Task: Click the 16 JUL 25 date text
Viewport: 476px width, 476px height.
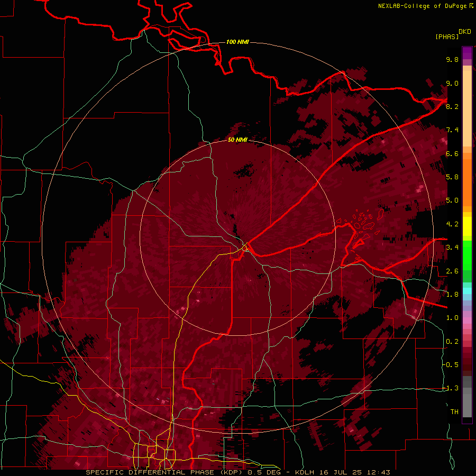Action: (x=341, y=472)
